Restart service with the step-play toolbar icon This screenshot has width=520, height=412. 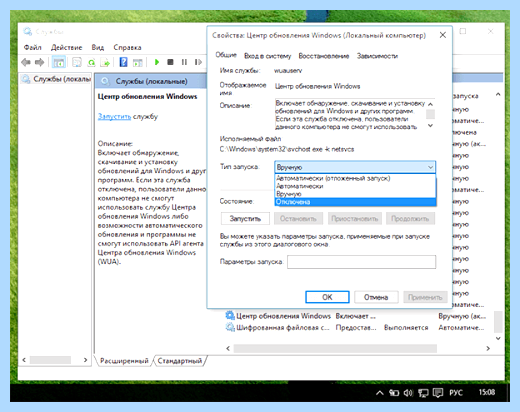coord(198,62)
